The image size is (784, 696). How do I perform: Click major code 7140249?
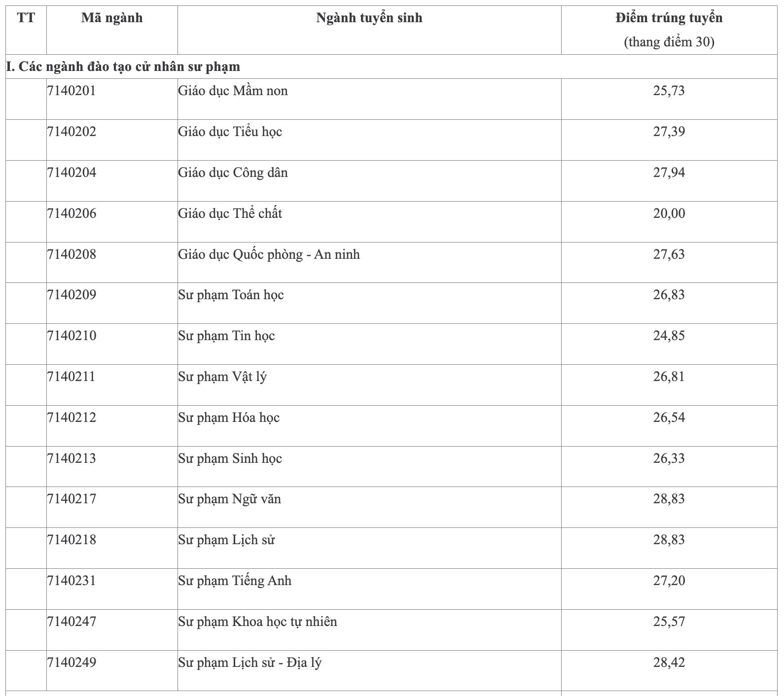pyautogui.click(x=71, y=663)
